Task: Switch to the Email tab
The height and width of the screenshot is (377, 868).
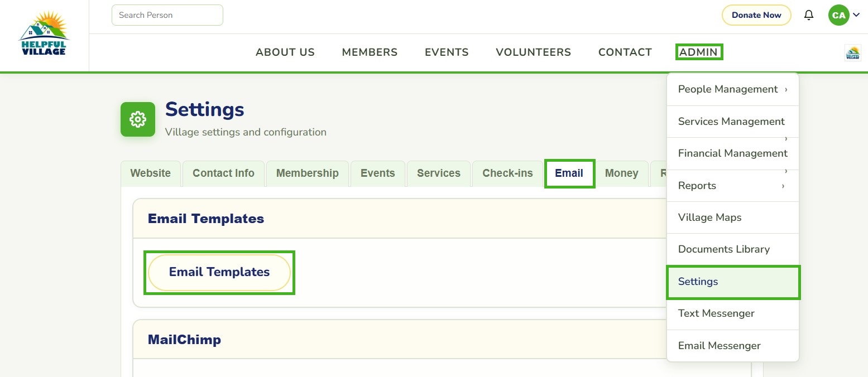Action: [569, 173]
